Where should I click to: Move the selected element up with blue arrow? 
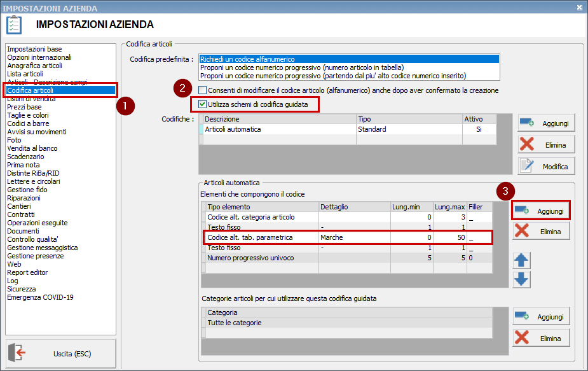pos(521,260)
